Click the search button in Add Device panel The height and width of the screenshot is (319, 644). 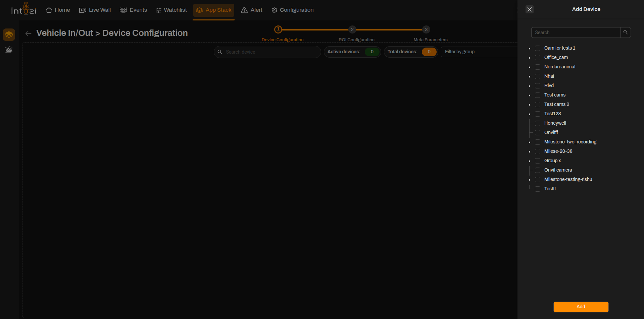(x=626, y=33)
